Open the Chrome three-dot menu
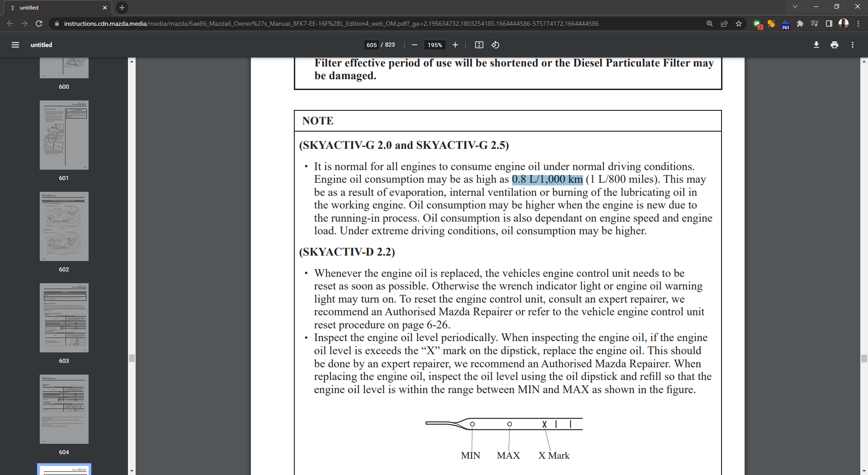The image size is (868, 475). click(858, 24)
